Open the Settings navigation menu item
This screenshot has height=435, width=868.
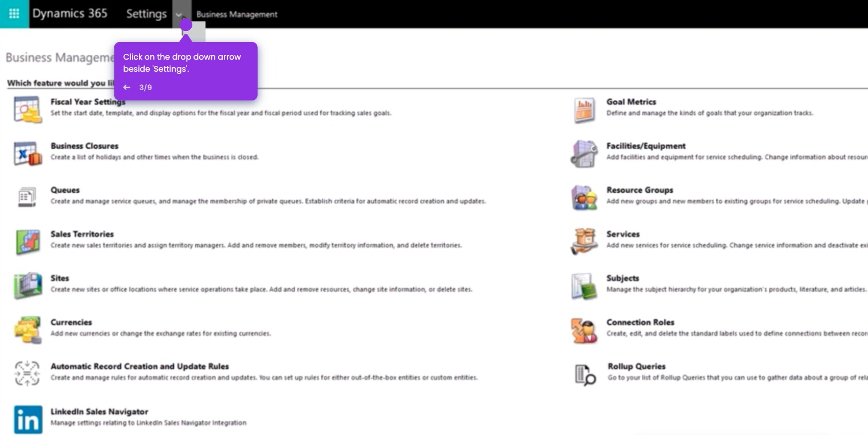point(146,14)
